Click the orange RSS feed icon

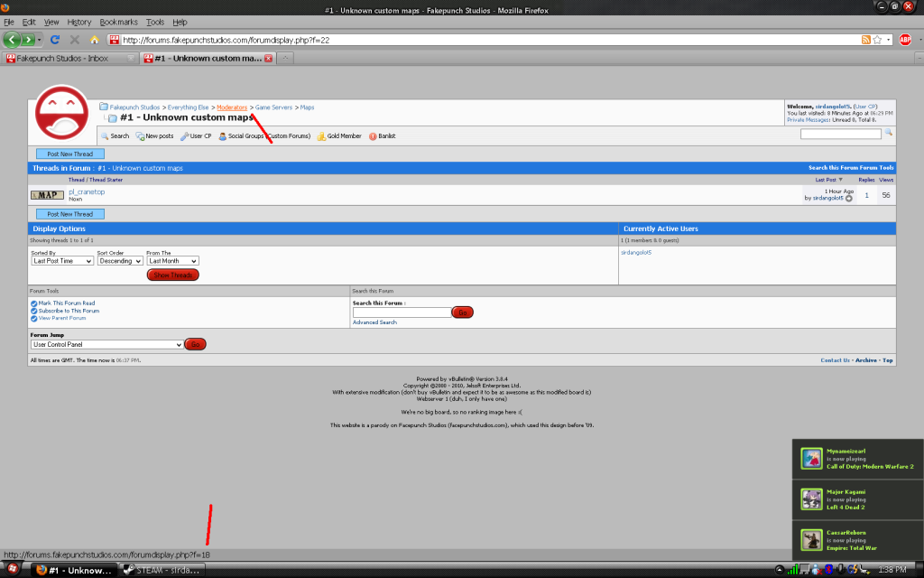click(x=865, y=40)
